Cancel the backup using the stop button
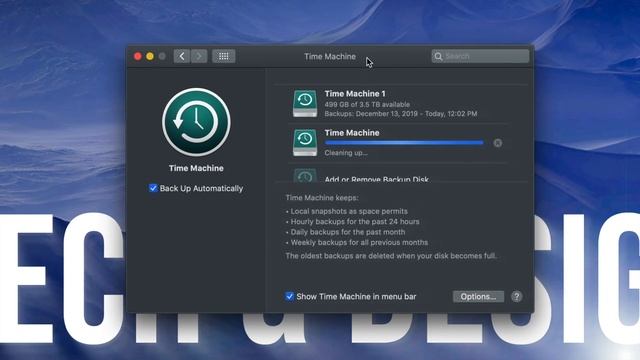640x360 pixels. point(498,143)
